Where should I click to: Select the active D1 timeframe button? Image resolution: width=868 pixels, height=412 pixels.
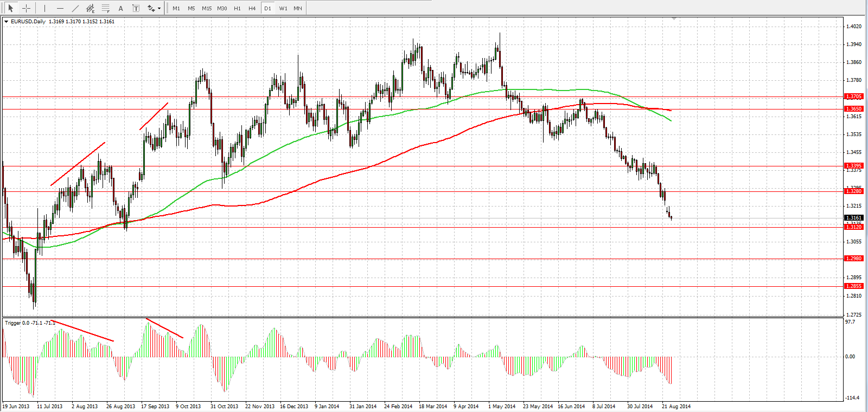coord(267,8)
